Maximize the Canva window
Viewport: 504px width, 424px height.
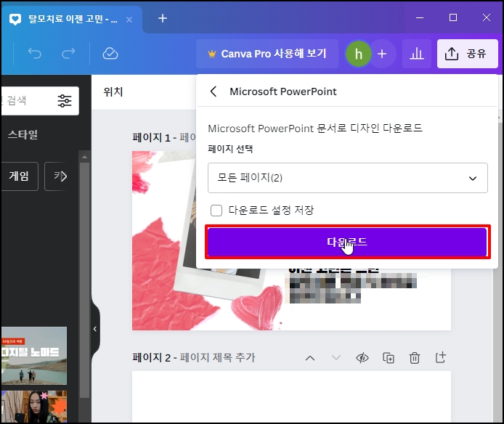click(x=453, y=17)
